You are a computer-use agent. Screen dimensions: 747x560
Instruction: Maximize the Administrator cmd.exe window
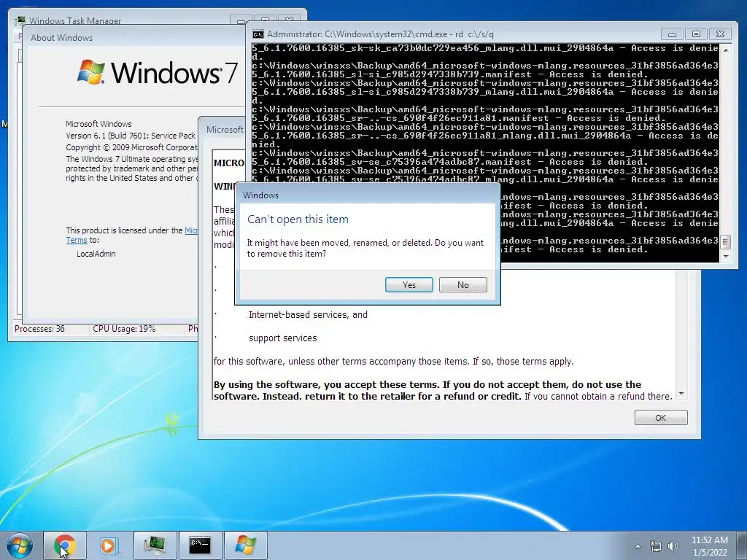click(696, 34)
